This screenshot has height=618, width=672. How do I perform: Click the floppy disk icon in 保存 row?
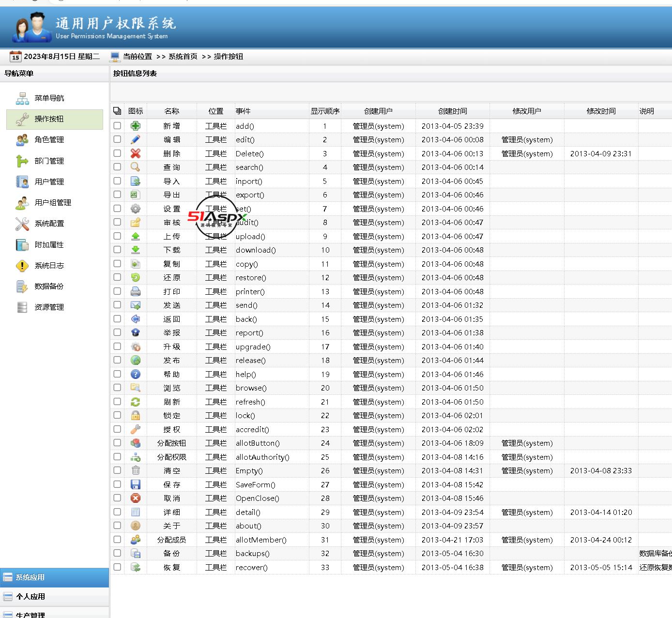[136, 484]
